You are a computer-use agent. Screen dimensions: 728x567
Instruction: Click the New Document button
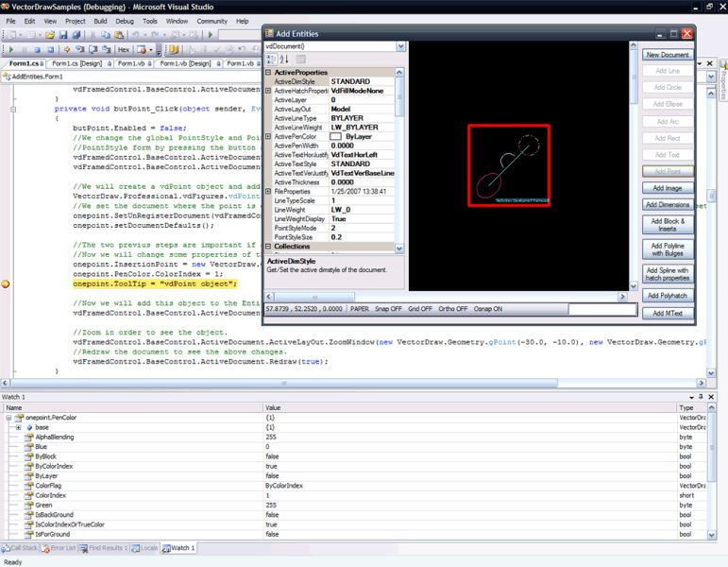click(x=668, y=55)
